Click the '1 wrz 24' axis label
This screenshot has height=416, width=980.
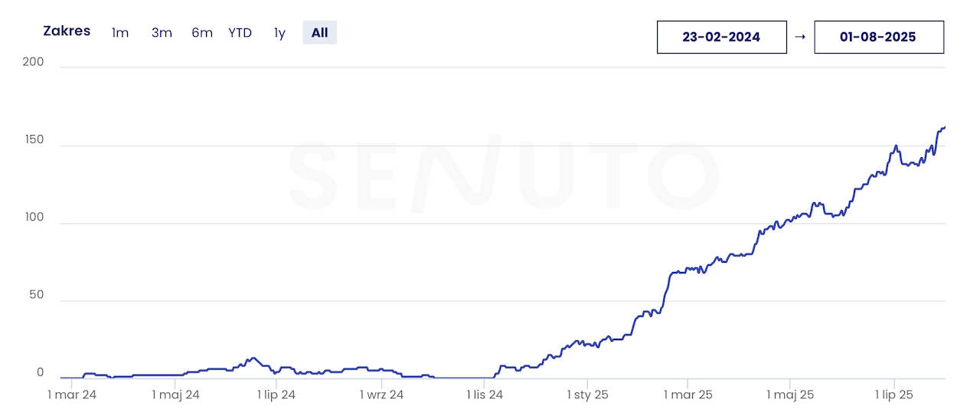click(x=381, y=395)
